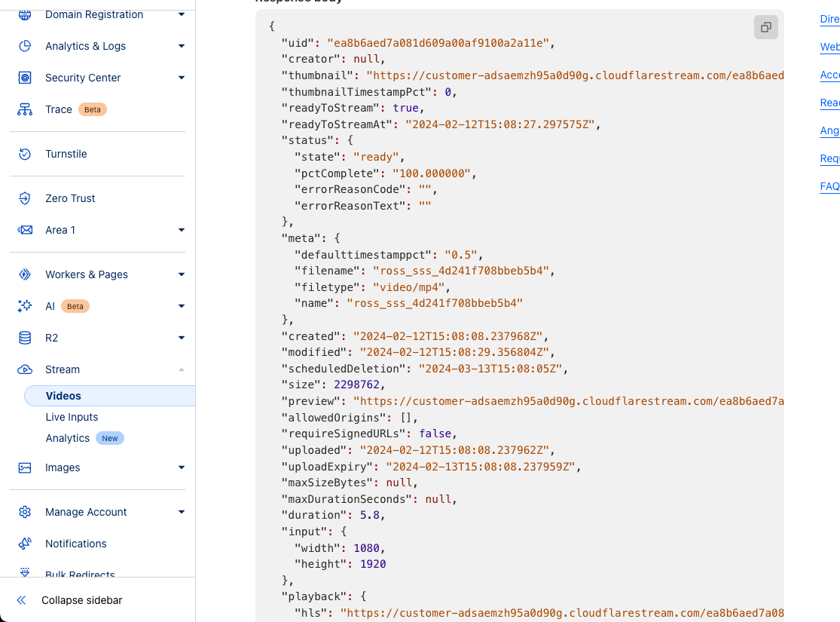Click the Security Center shield icon
Image resolution: width=840 pixels, height=622 pixels.
[x=25, y=78]
